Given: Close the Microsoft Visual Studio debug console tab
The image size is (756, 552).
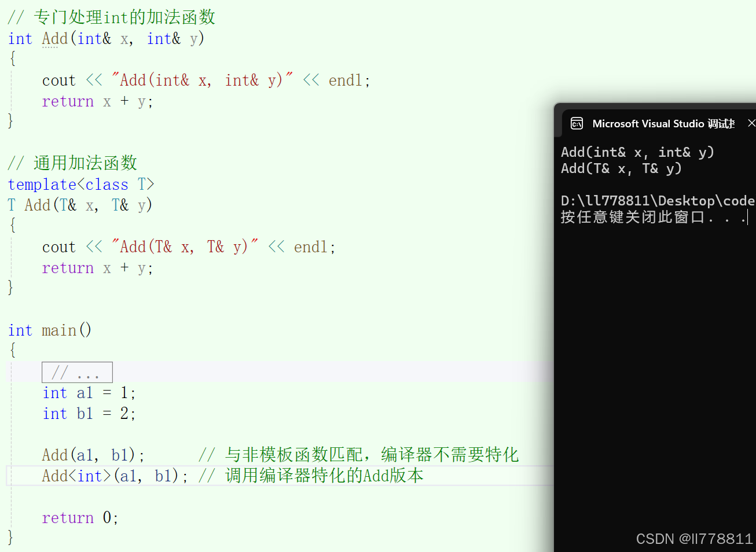Looking at the screenshot, I should point(751,123).
